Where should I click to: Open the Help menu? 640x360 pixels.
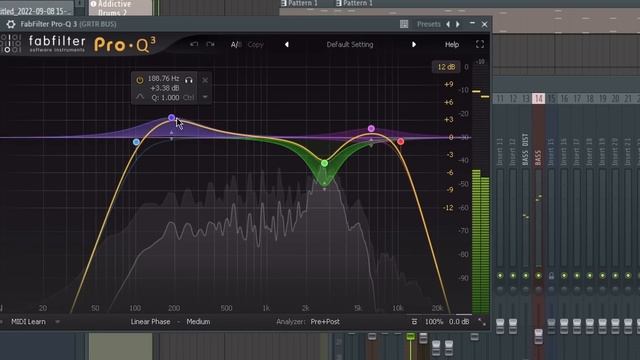pos(452,44)
